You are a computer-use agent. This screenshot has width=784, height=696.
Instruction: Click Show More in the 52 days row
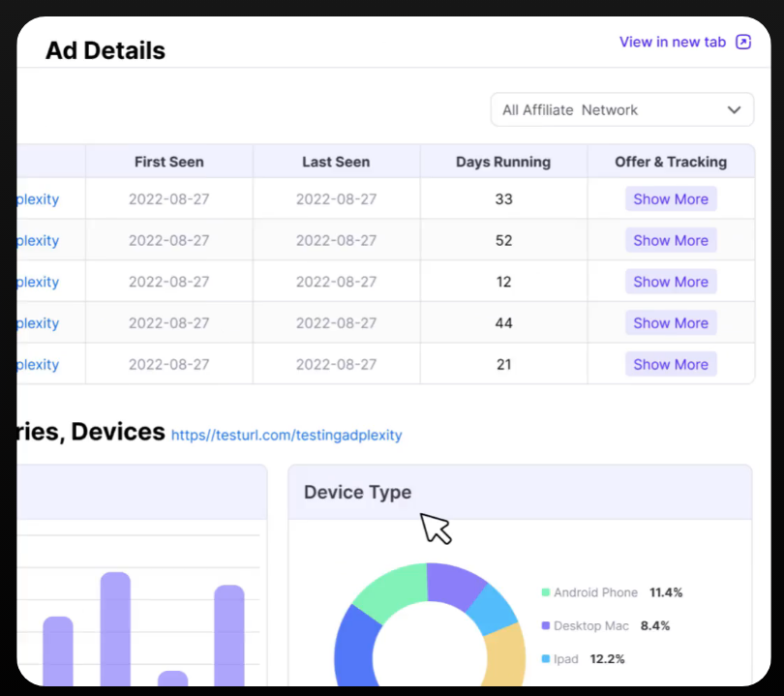click(671, 240)
